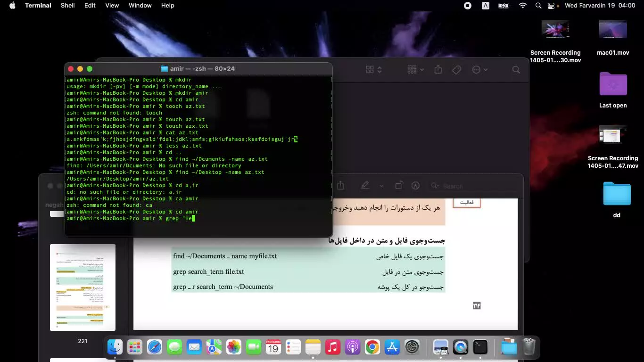
Task: Open Spotlight search in the menu bar
Action: point(538,6)
